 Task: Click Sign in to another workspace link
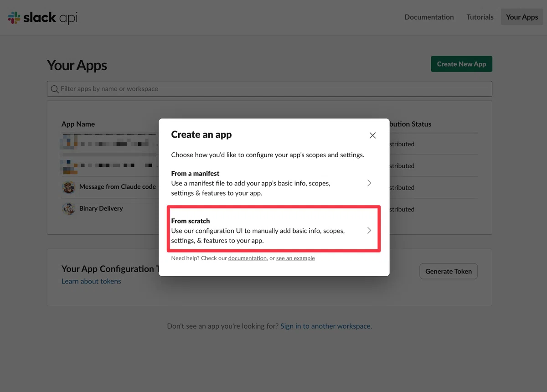(326, 326)
